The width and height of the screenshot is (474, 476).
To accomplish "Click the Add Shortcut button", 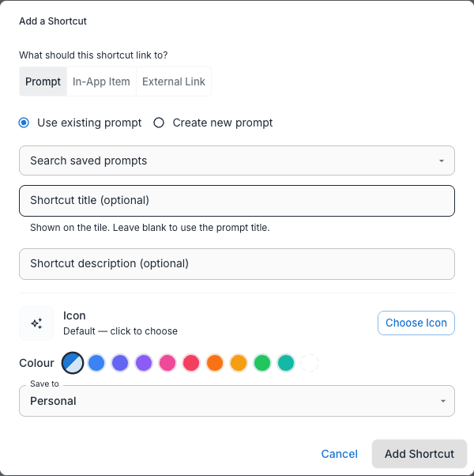I will click(419, 454).
